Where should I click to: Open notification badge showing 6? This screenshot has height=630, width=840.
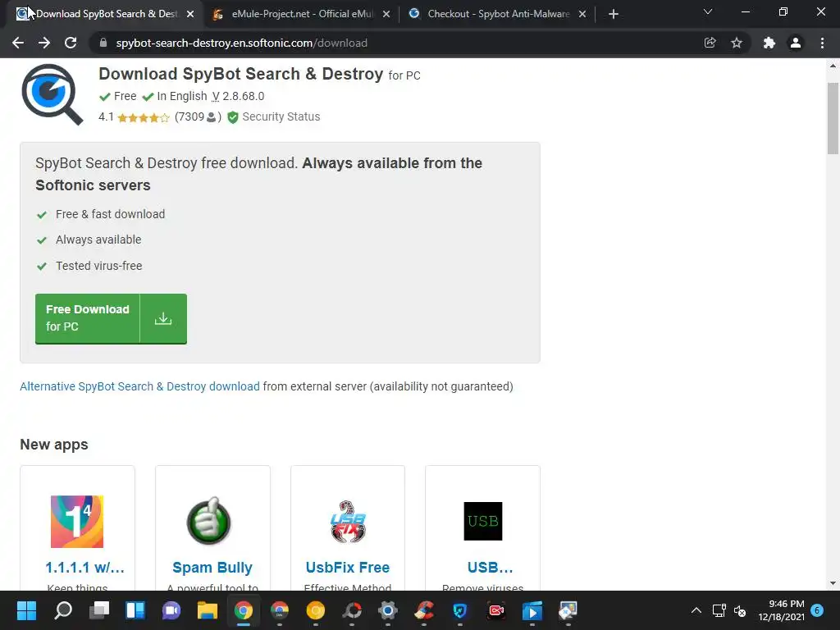817,610
